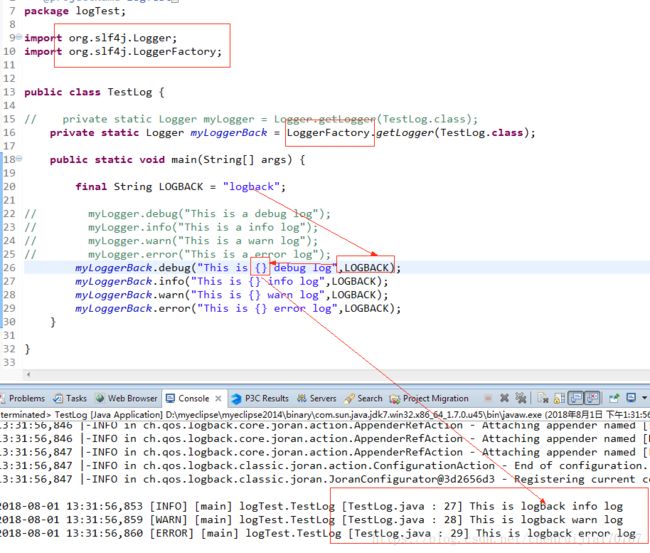Click the commented "myLogger.debug" on line 22
Image resolution: width=650 pixels, height=553 pixels.
pos(133,214)
